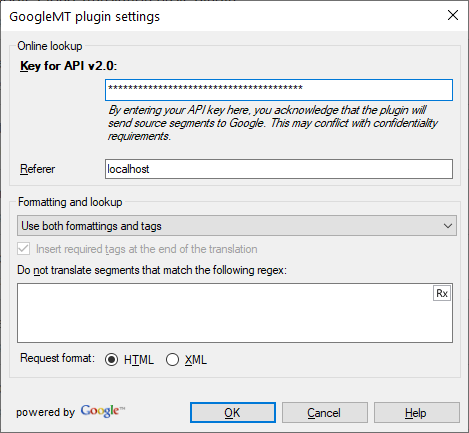The height and width of the screenshot is (433, 469).
Task: Discard changes with the Cancel button
Action: 325,413
